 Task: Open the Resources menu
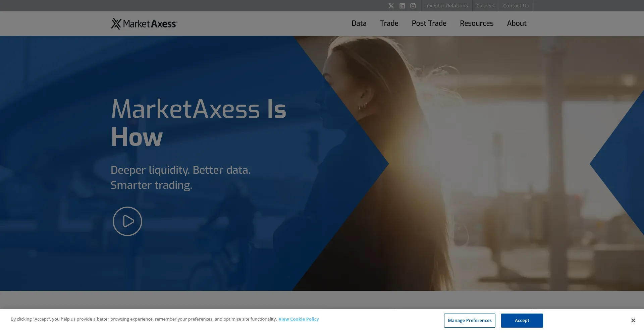[x=477, y=23]
